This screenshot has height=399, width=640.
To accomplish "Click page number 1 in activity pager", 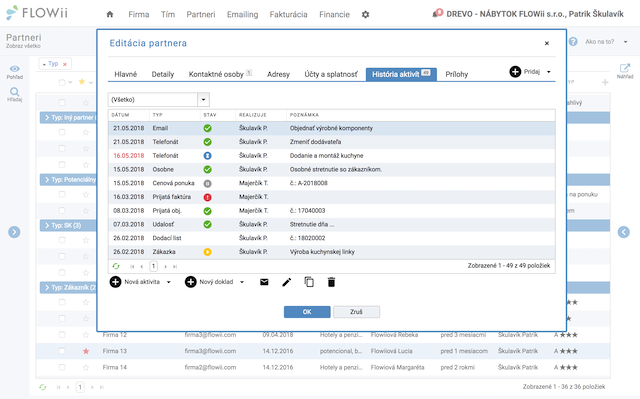I will click(153, 266).
